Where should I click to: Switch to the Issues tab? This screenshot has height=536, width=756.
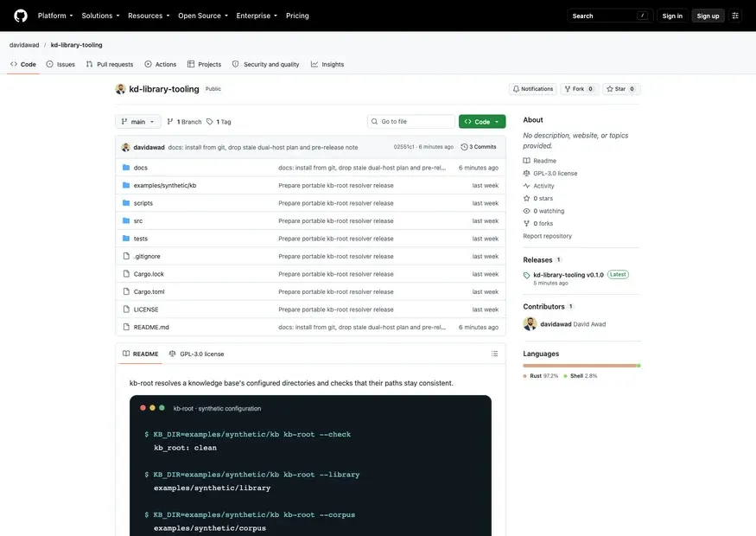coord(60,64)
